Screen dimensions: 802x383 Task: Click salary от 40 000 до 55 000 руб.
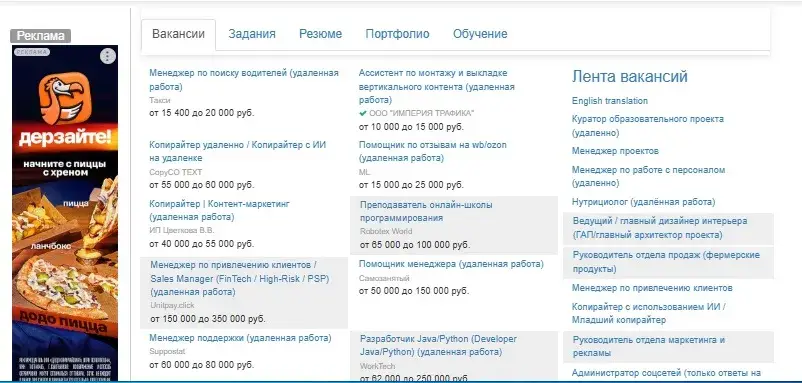coord(202,243)
